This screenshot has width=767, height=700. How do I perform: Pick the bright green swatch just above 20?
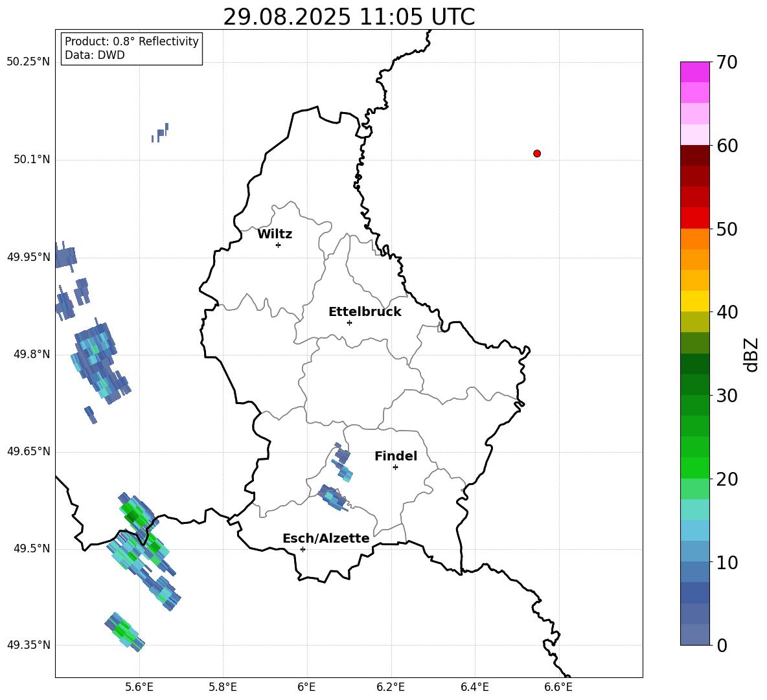pyautogui.click(x=695, y=468)
